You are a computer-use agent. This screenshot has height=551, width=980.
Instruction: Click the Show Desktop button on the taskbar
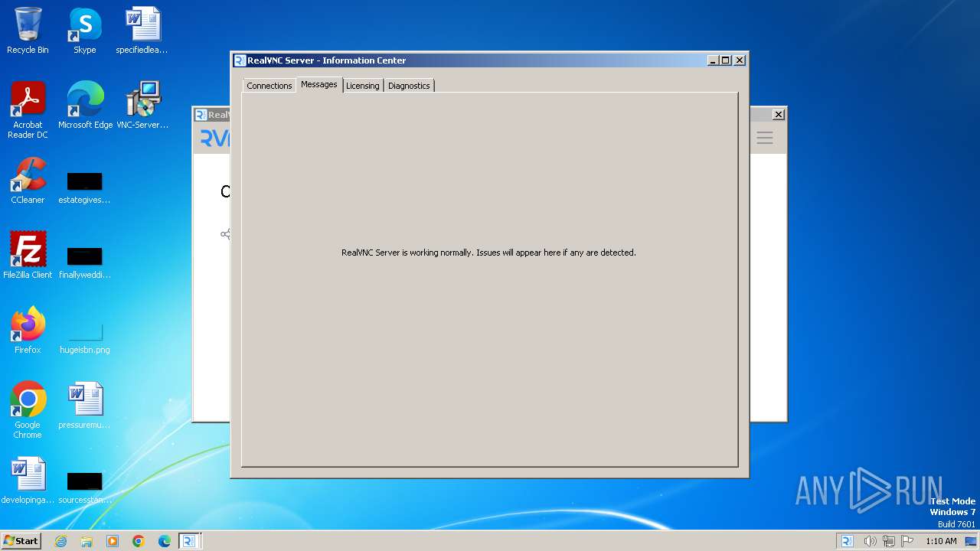pyautogui.click(x=972, y=541)
